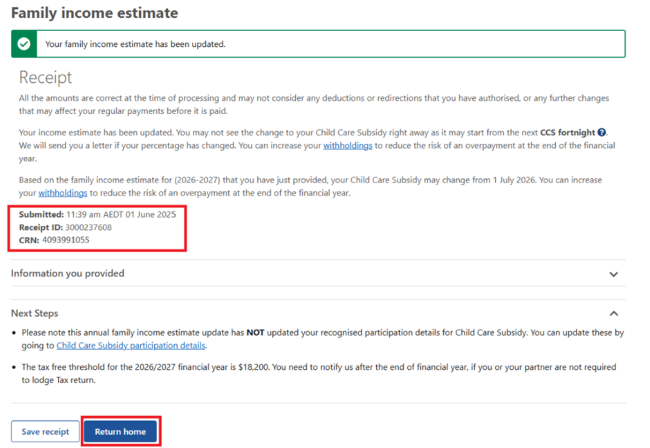Click the CRN number 409399105S
This screenshot has width=650, height=448.
tap(68, 239)
